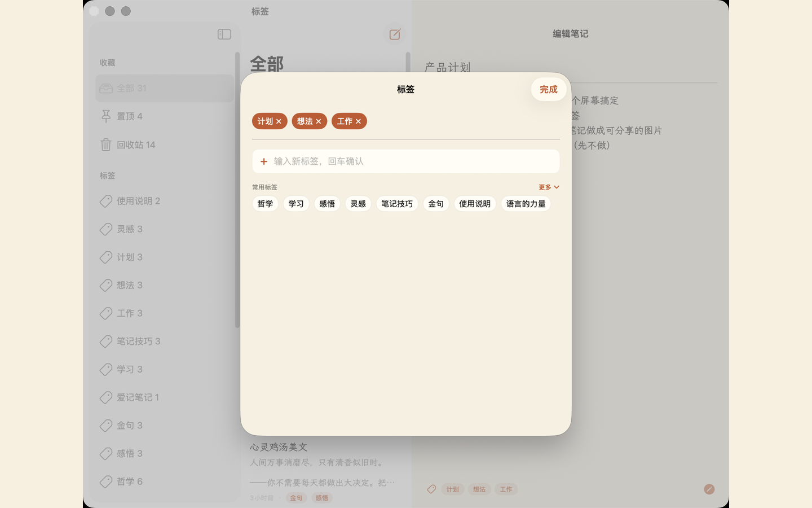This screenshot has height=508, width=812.
Task: Add the 语言的力量 common tag
Action: [x=526, y=204]
